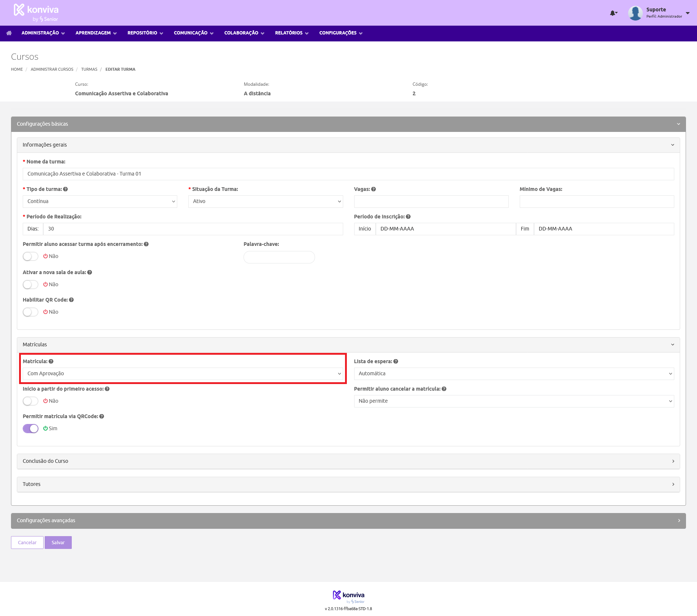The image size is (697, 616).
Task: Click the home icon in navigation bar
Action: (x=9, y=33)
